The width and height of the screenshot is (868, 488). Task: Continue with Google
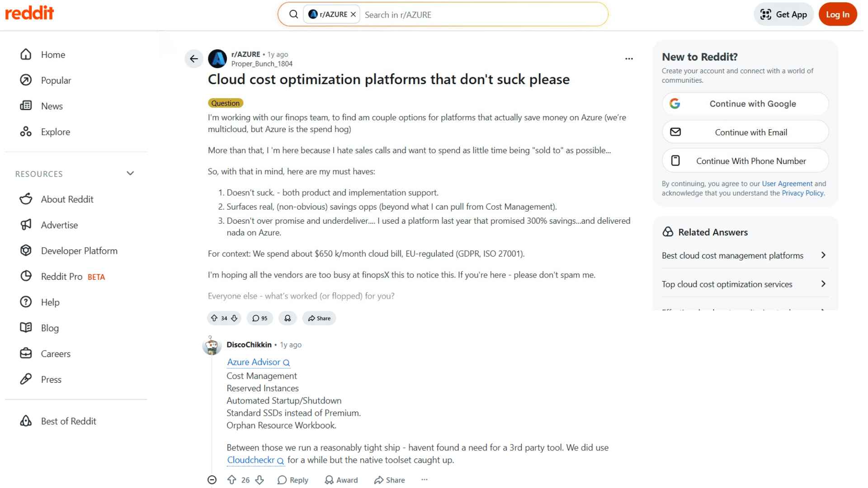(x=745, y=104)
